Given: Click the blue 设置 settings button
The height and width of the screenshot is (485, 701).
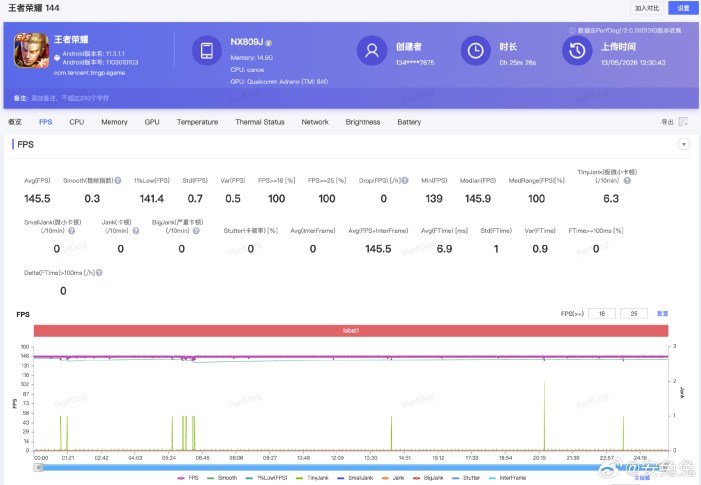Looking at the screenshot, I should 683,8.
